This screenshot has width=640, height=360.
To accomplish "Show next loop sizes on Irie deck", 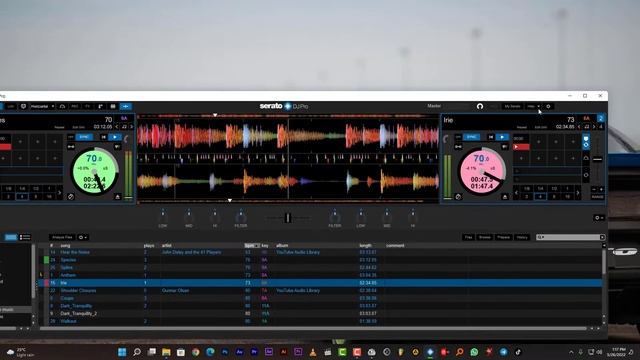I will (578, 193).
